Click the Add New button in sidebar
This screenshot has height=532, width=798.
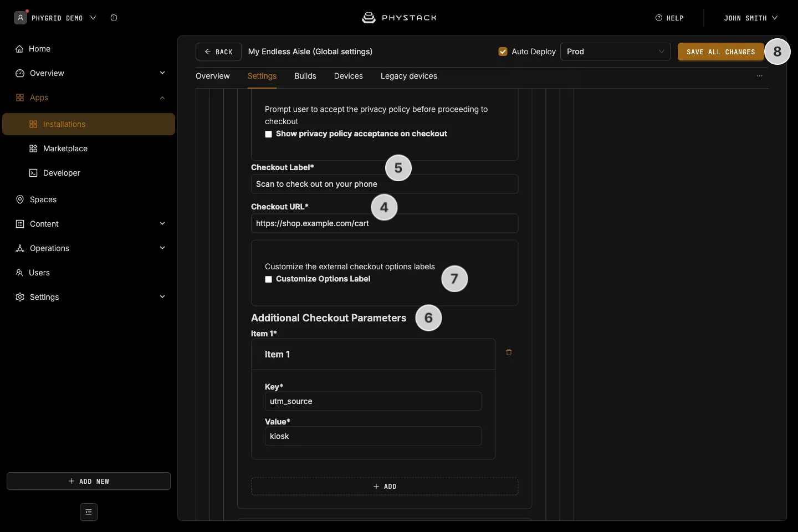(89, 481)
